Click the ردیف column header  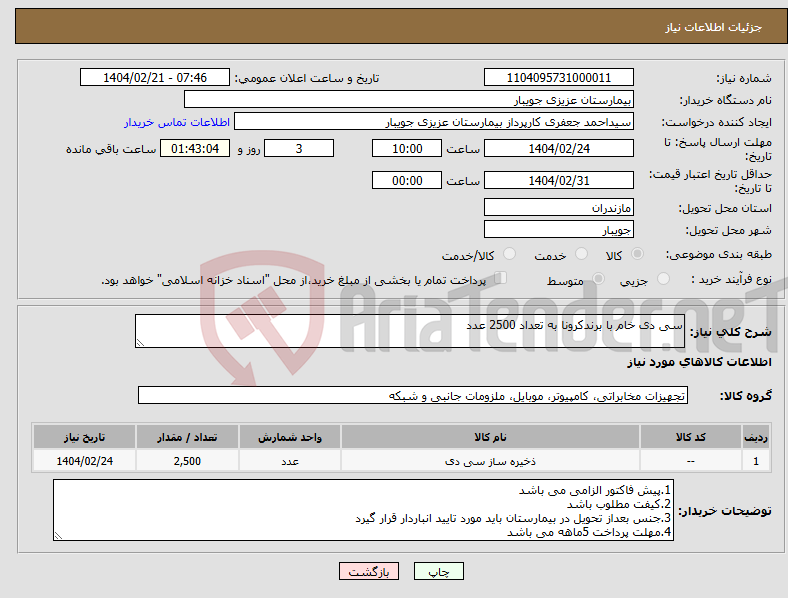coord(756,437)
